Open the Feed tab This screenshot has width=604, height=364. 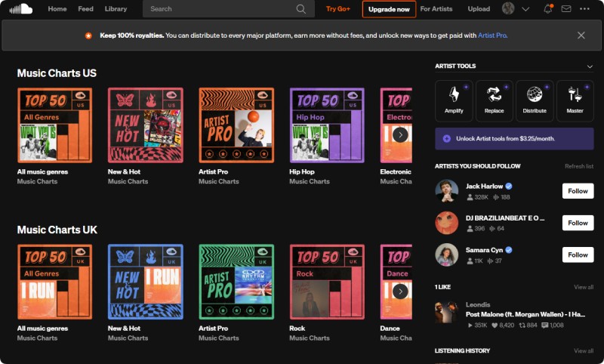(x=85, y=9)
